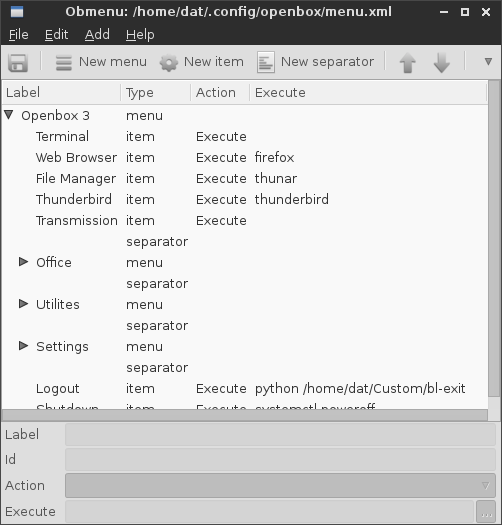Expand the Office submenu
The height and width of the screenshot is (525, 502).
coord(23,261)
